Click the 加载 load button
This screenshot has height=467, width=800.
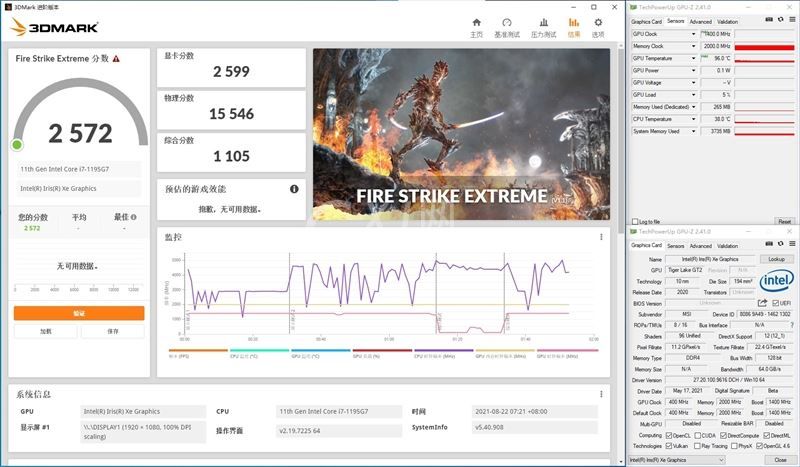46,331
